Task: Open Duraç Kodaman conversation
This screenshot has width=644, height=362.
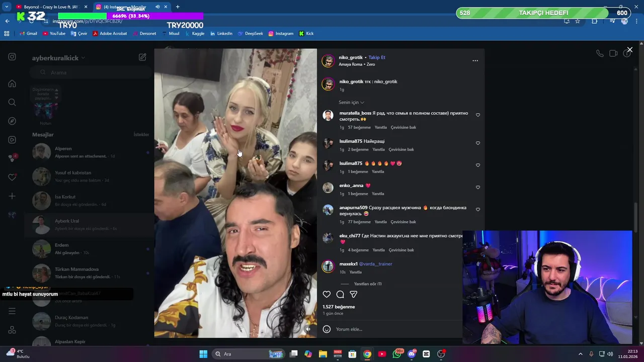Action: pyautogui.click(x=90, y=321)
